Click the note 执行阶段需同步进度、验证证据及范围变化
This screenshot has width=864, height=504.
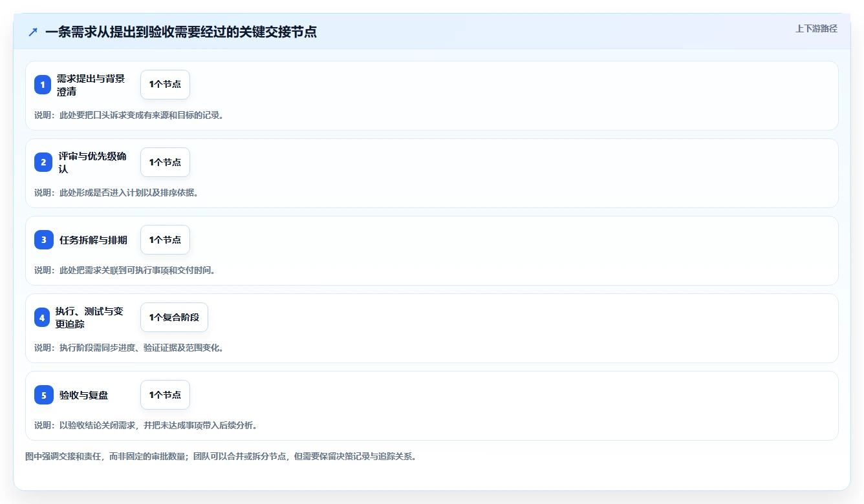tap(129, 348)
